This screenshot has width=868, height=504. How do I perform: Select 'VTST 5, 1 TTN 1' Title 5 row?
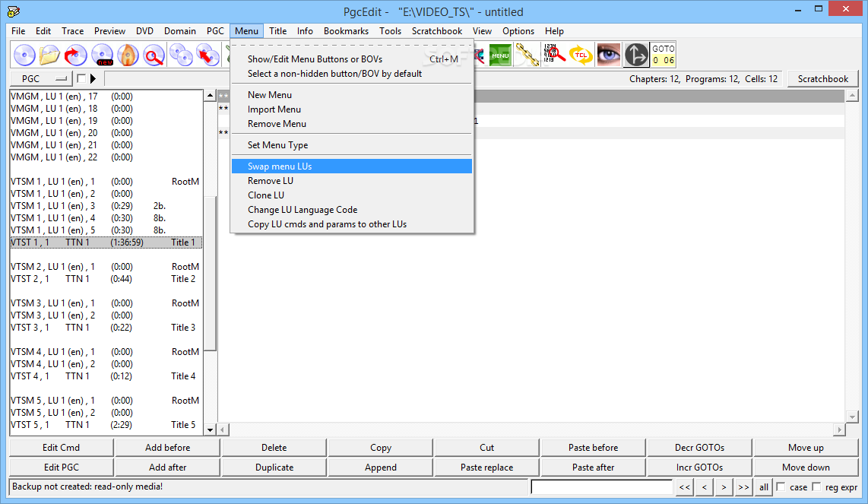click(x=106, y=425)
